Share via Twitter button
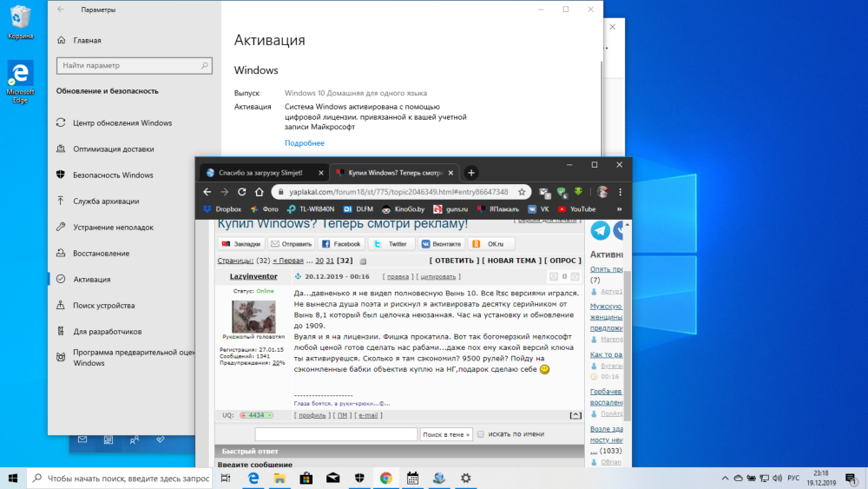Viewport: 868px width, 489px height. tap(391, 244)
